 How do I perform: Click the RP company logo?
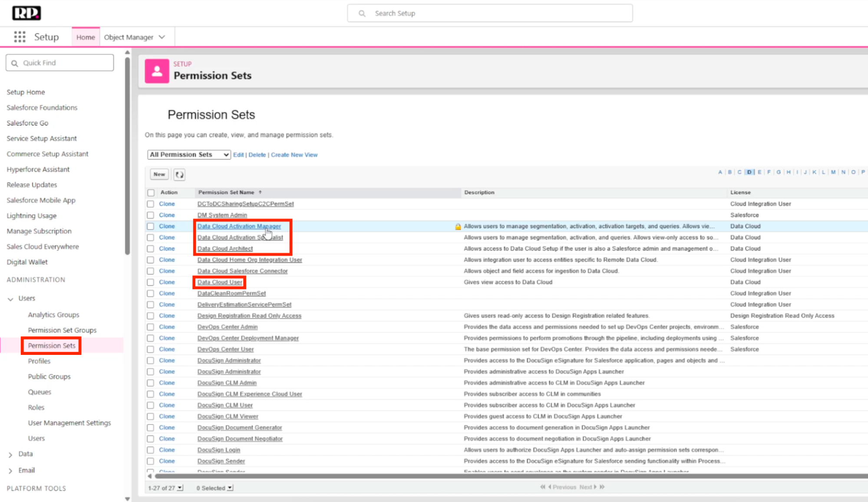(x=26, y=13)
